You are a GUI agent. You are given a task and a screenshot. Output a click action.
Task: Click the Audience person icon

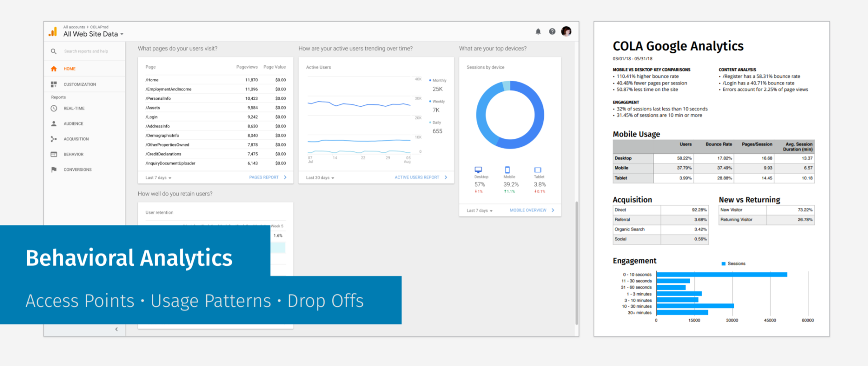54,124
